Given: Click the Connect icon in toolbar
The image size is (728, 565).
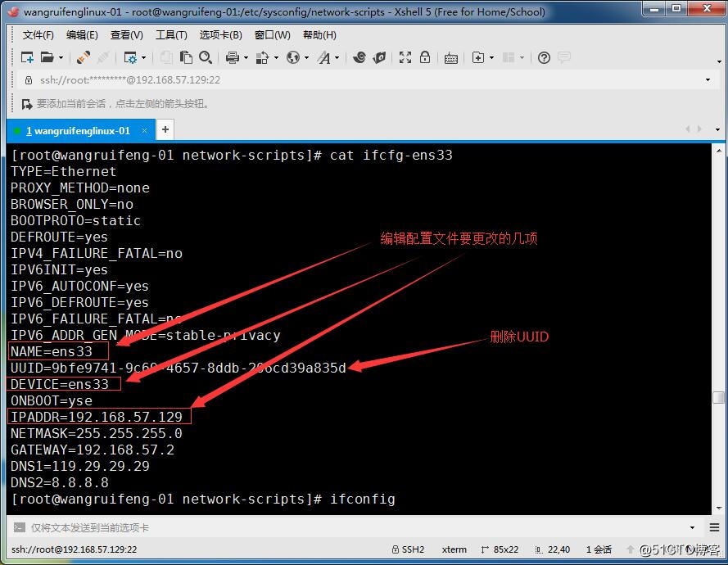Looking at the screenshot, I should coord(84,57).
